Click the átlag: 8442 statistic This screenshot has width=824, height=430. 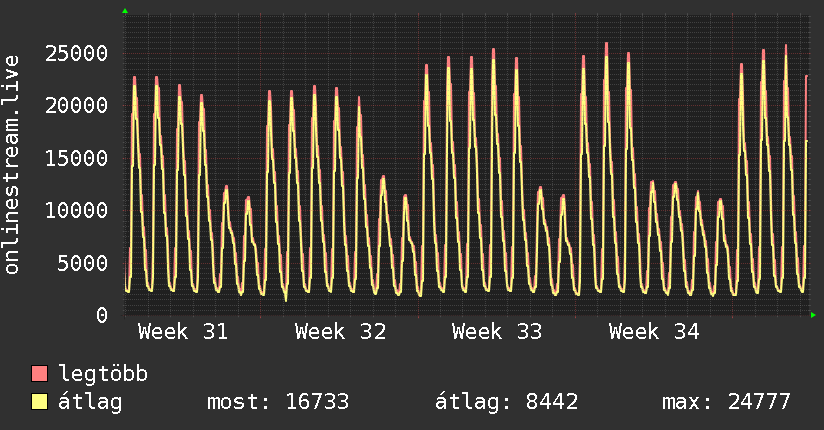click(x=507, y=402)
